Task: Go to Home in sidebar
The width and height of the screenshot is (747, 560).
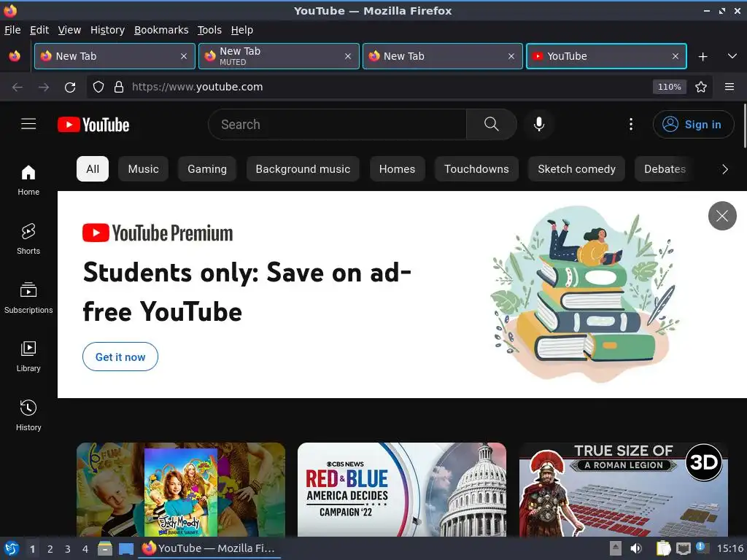Action: pos(28,180)
